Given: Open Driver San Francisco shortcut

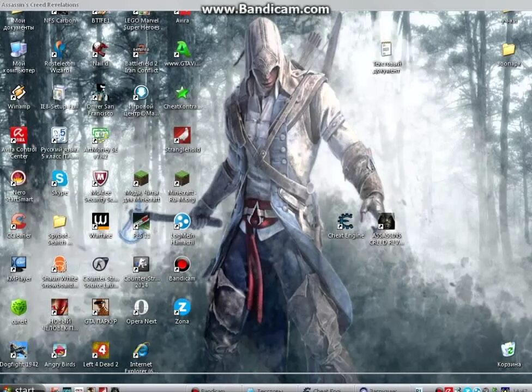Looking at the screenshot, I should click(100, 93).
